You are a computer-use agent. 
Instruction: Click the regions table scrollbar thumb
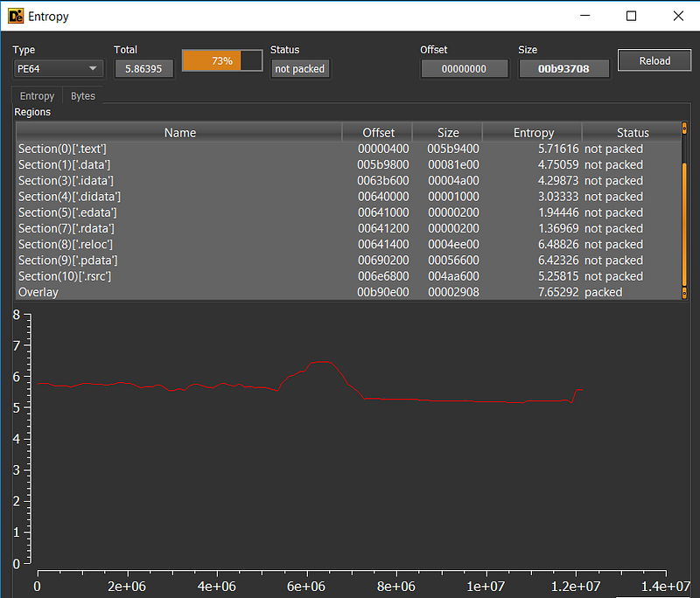(684, 225)
